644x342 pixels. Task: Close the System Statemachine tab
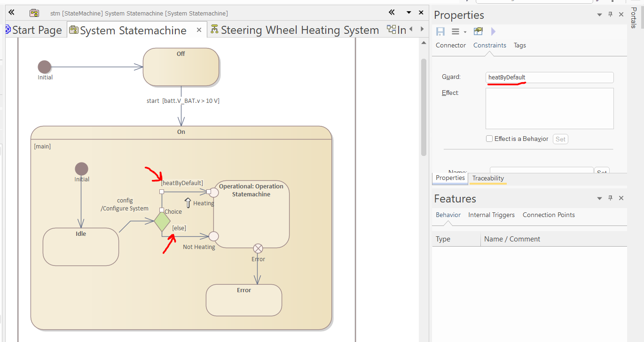click(199, 30)
